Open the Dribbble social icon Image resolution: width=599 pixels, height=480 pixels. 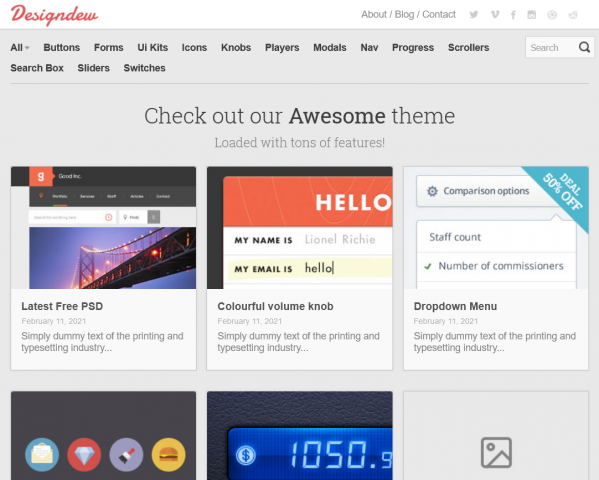coord(552,15)
